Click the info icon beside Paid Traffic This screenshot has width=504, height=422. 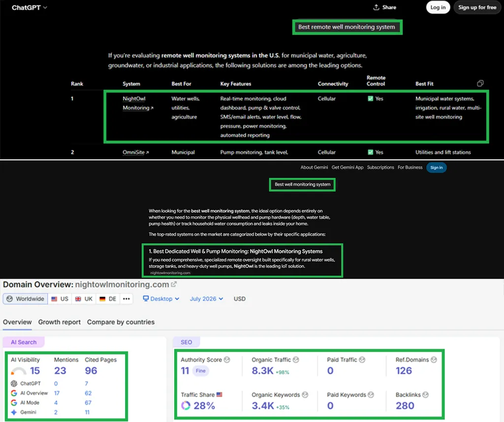coord(362,360)
